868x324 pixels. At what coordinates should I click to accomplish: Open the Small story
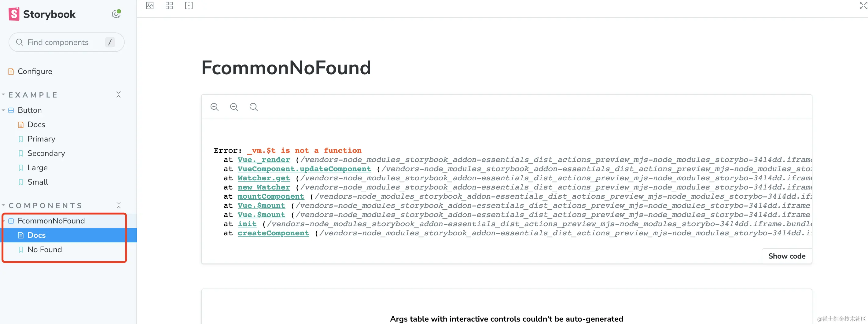(38, 182)
